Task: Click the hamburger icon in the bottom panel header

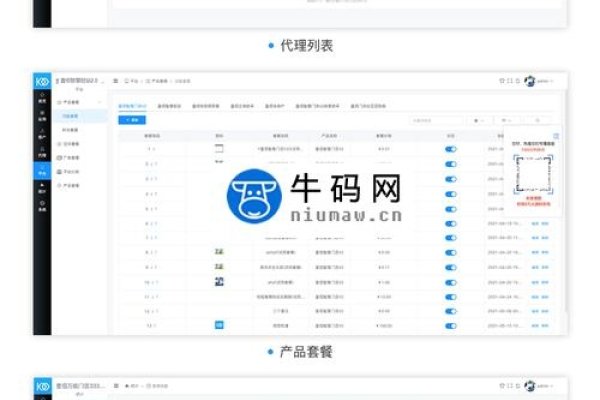Action: (116, 386)
